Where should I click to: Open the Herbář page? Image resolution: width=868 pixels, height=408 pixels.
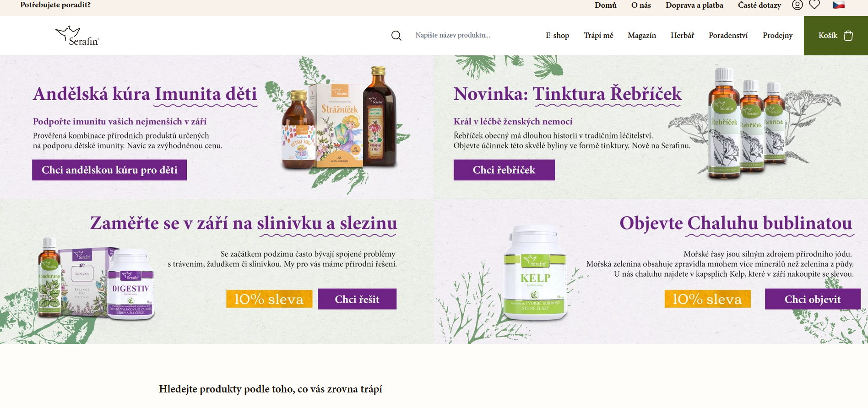[x=683, y=36]
